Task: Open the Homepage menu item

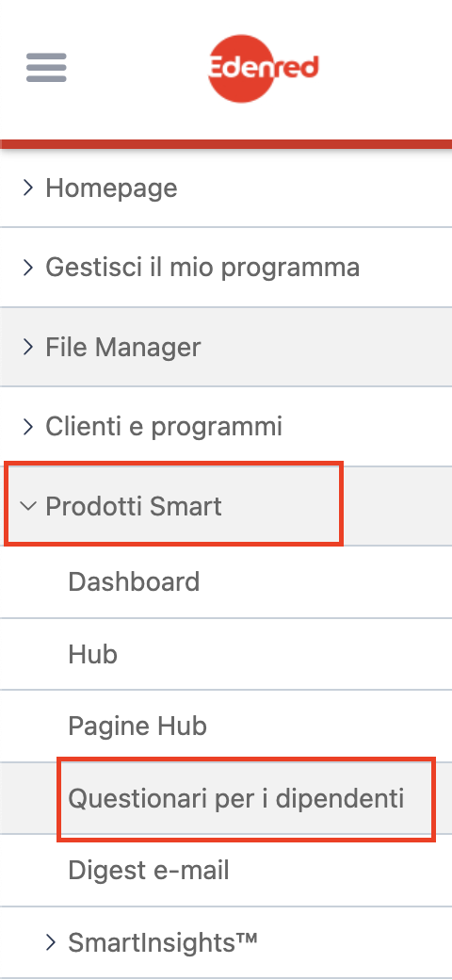Action: 111,188
